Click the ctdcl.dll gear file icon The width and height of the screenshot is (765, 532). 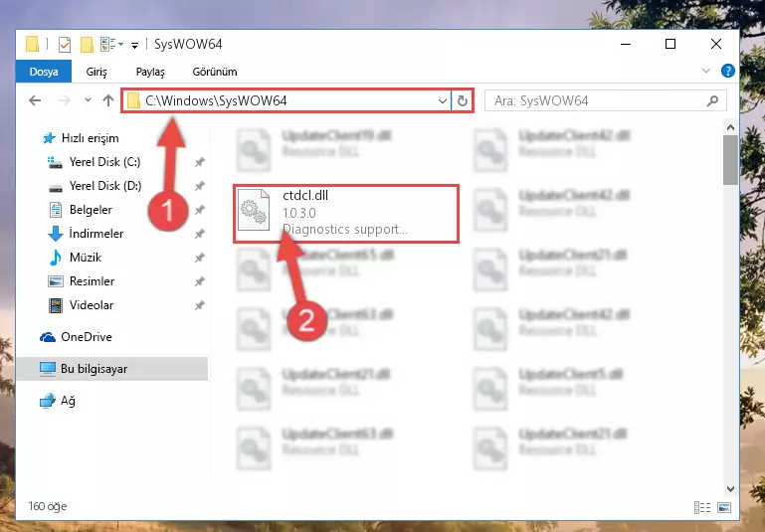254,210
